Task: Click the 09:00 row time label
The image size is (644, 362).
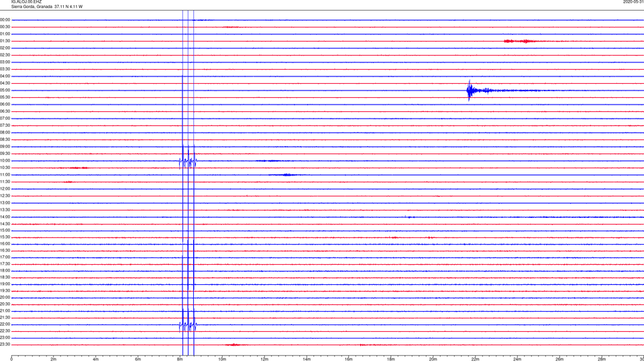Action: [x=5, y=147]
